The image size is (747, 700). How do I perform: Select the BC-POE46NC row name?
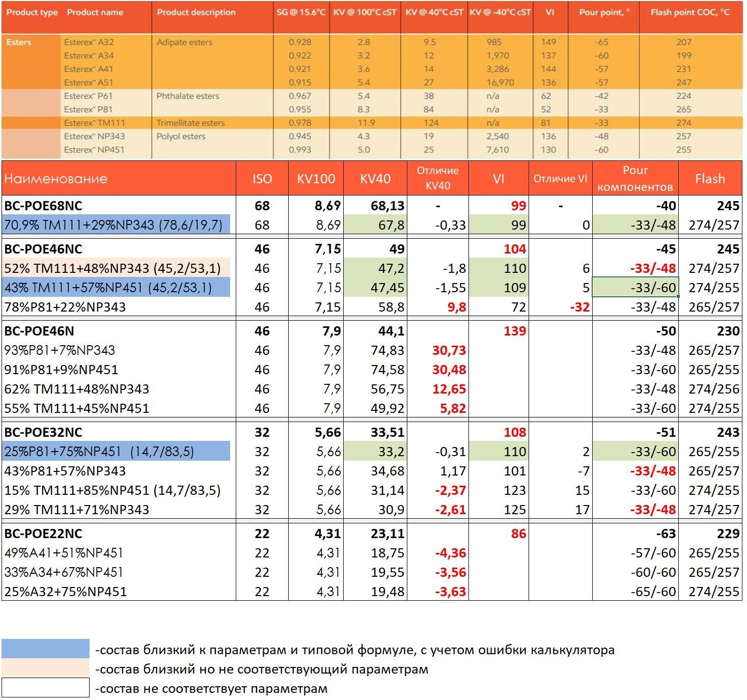[x=43, y=249]
